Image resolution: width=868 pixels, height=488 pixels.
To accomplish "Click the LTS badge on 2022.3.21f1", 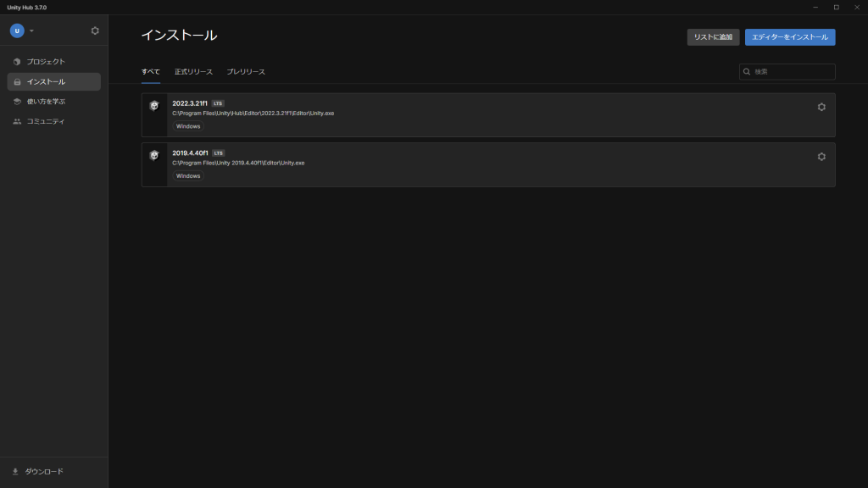I will click(218, 103).
